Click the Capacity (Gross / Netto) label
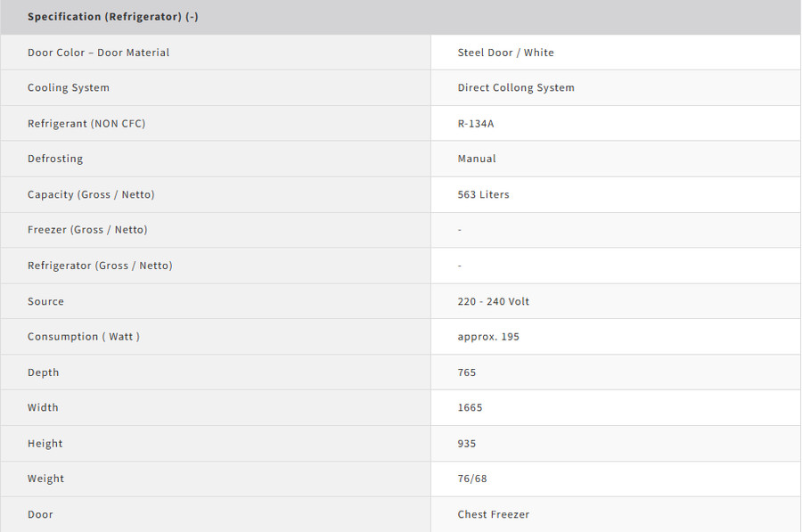 91,195
